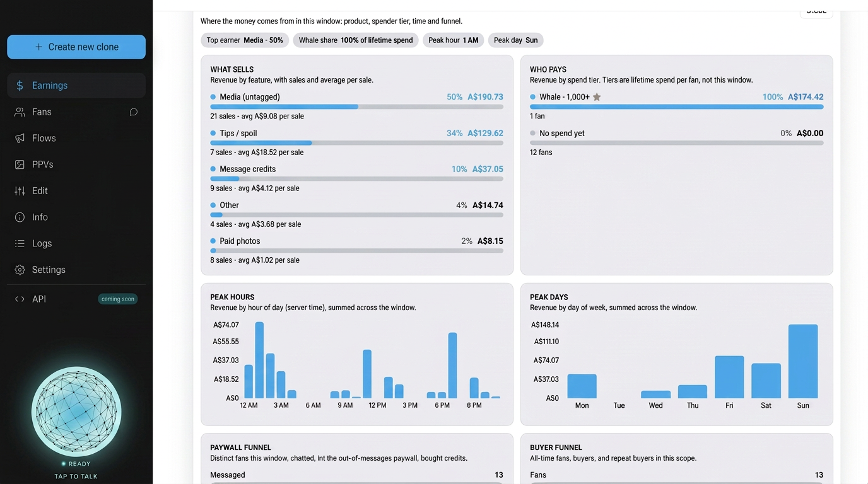Click the No spend yet tier label
Image resolution: width=868 pixels, height=484 pixels.
pos(562,134)
